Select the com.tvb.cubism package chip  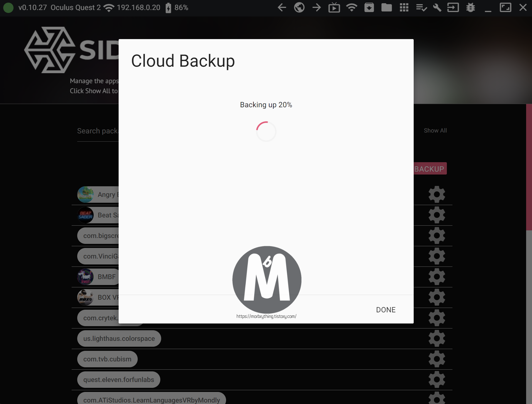pyautogui.click(x=107, y=359)
